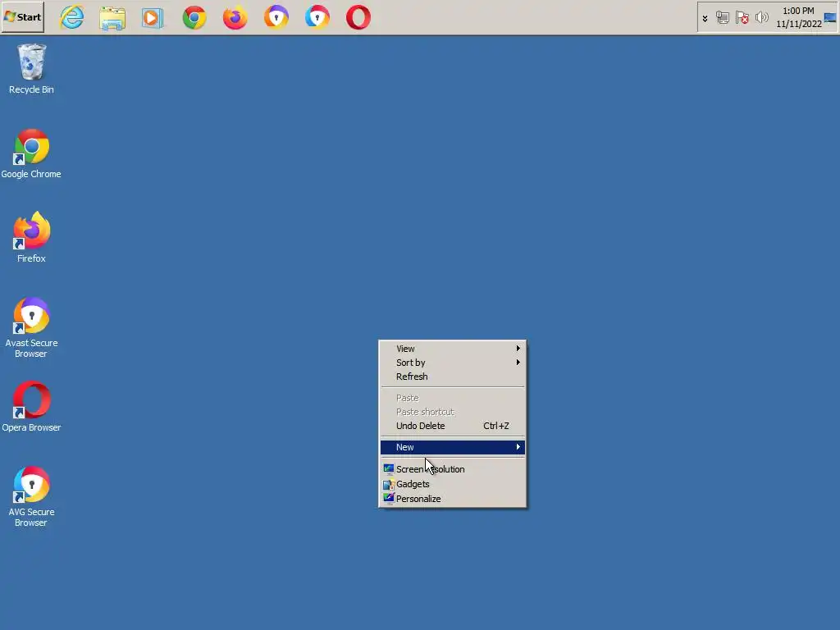Open the clock showing 1:00 PM

798,17
